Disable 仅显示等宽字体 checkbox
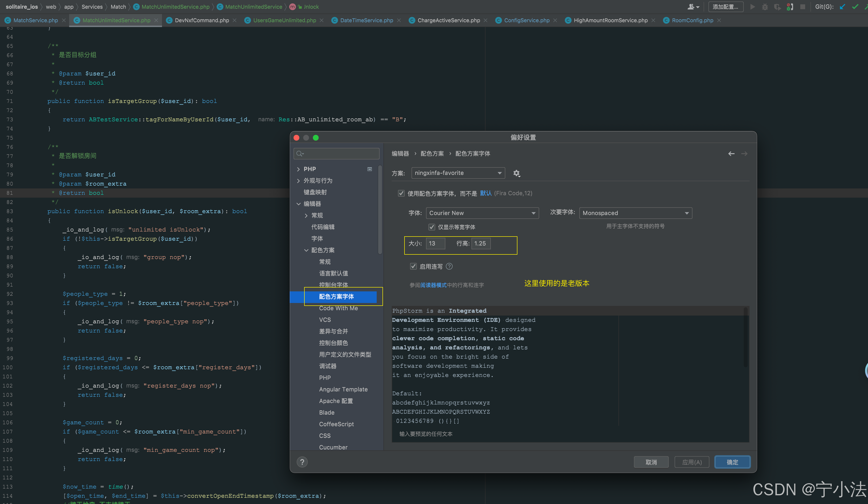The image size is (868, 504). tap(432, 227)
